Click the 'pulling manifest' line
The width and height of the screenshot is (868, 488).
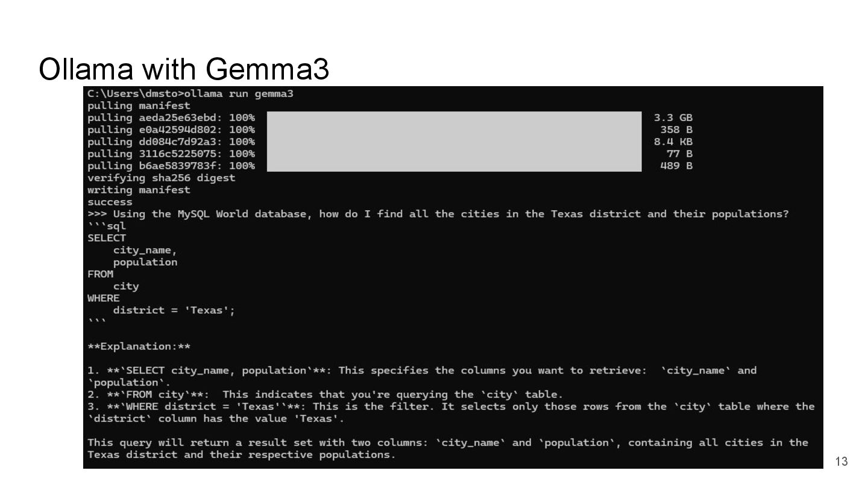click(x=139, y=106)
